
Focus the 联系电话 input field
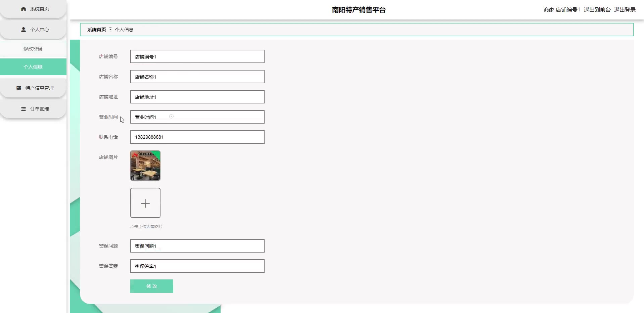click(x=197, y=137)
